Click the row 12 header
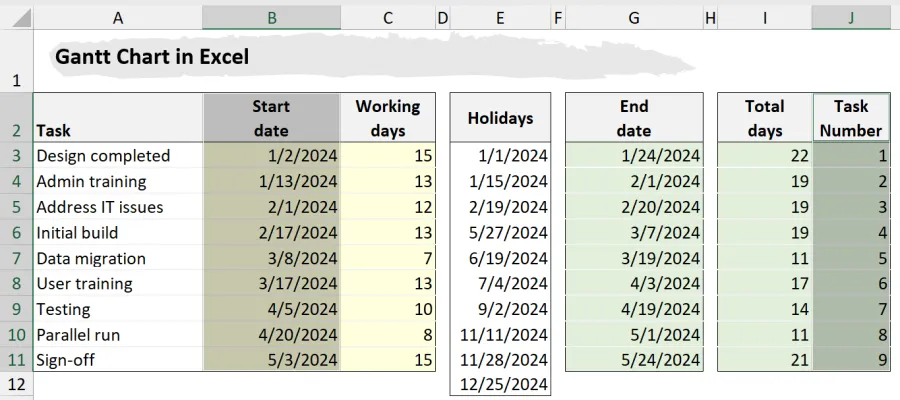Viewport: 900px width, 400px height. click(x=16, y=385)
